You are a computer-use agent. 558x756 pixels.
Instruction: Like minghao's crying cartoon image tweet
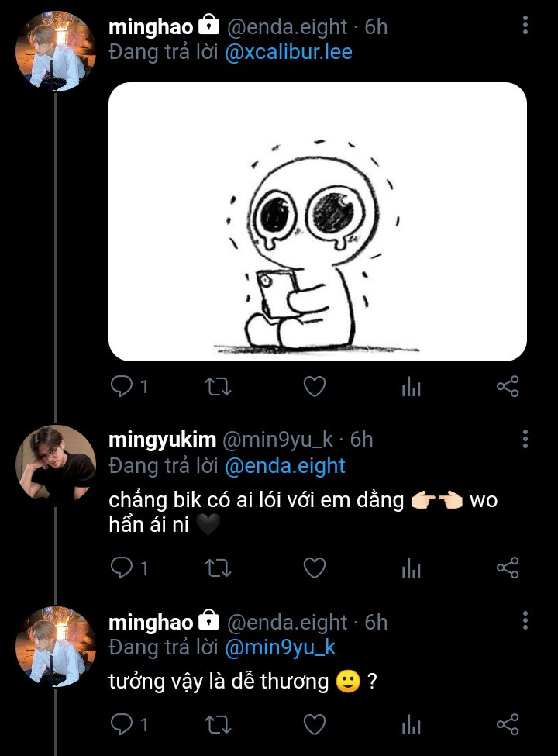pos(315,386)
